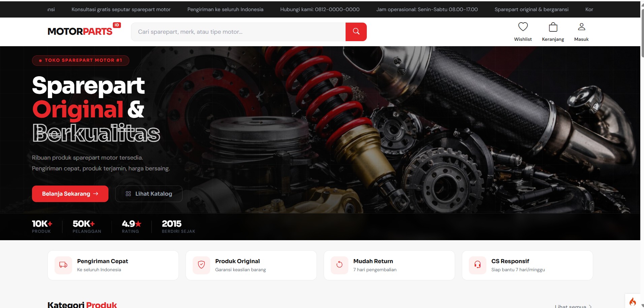
Task: Click the Wishlist label text
Action: coord(523,39)
